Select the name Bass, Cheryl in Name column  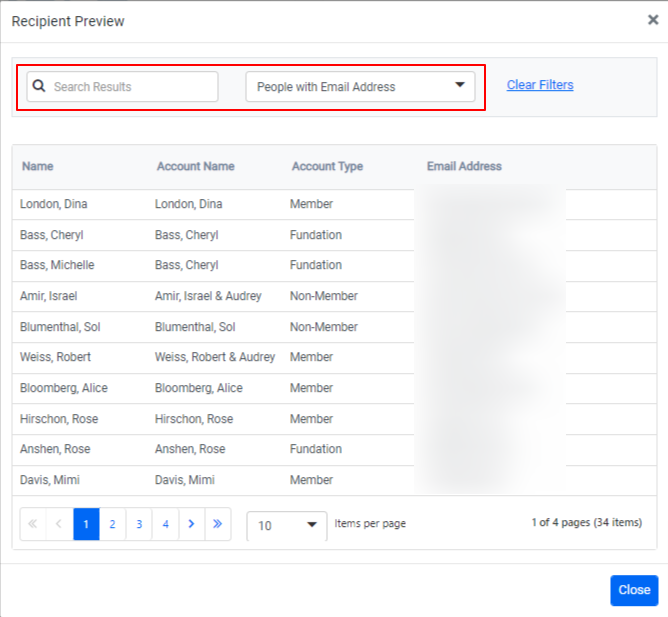coord(52,235)
